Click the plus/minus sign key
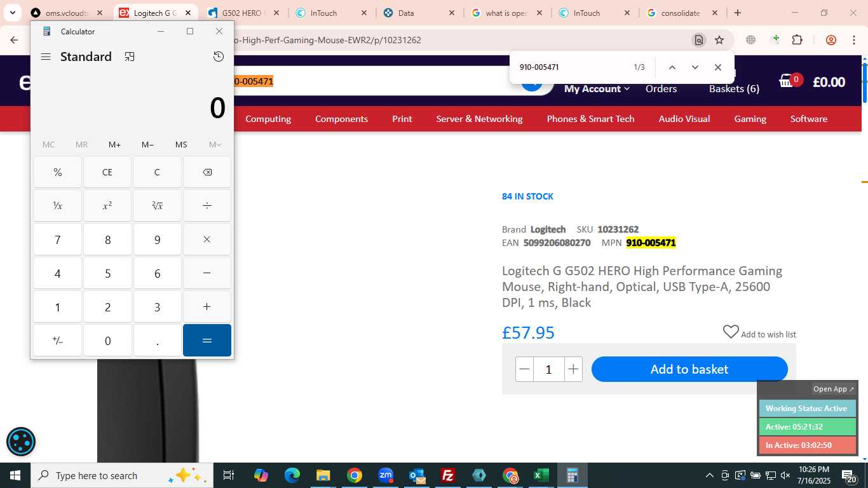This screenshot has width=868, height=488. coord(58,341)
